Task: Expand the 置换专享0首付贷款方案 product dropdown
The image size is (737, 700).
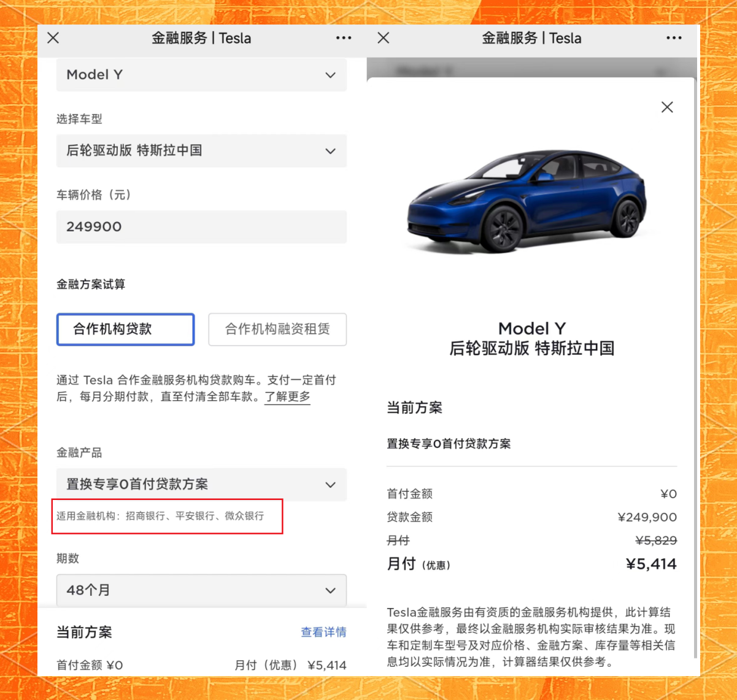Action: pyautogui.click(x=201, y=485)
